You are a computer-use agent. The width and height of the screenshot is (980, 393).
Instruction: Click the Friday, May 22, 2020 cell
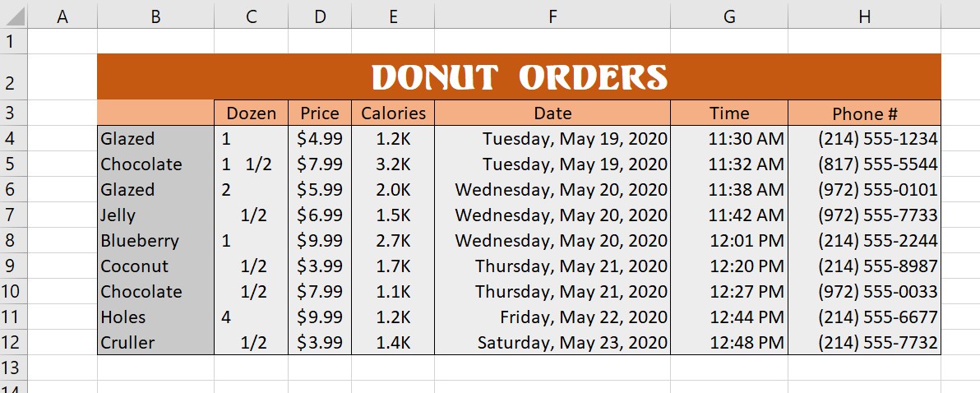(552, 317)
